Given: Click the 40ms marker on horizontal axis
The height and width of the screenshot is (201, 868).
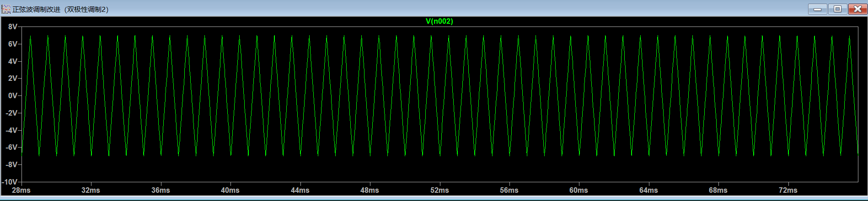Looking at the screenshot, I should click(230, 190).
